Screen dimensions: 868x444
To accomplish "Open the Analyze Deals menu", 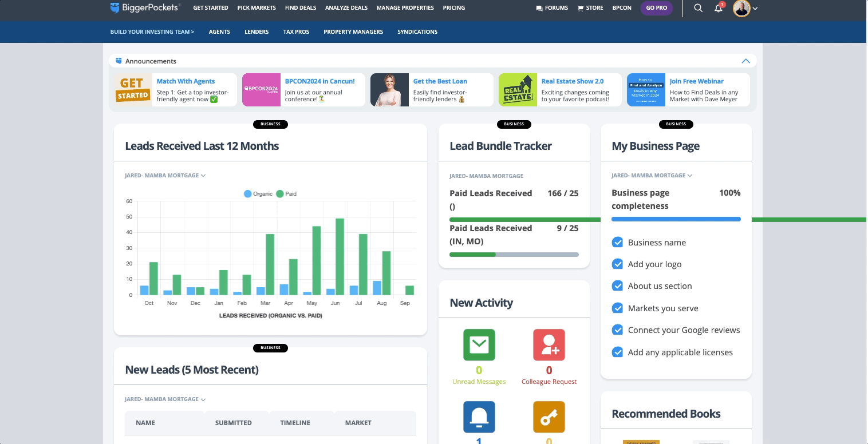I will (x=346, y=8).
